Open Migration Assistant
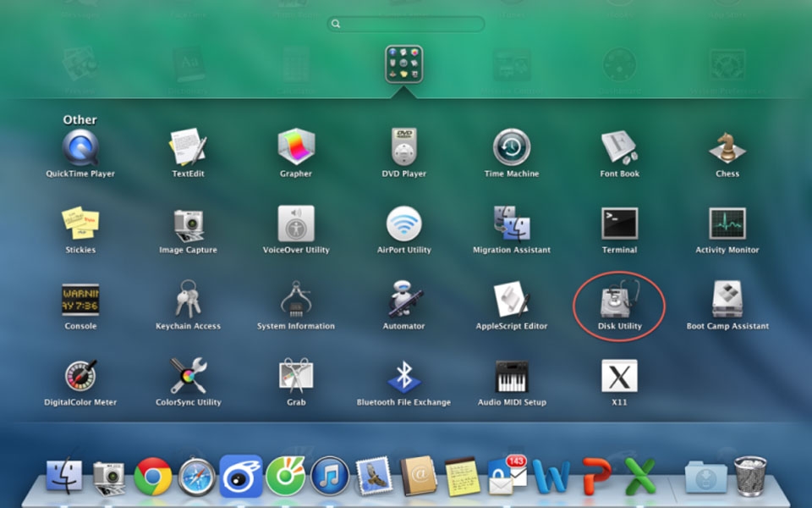 512,224
